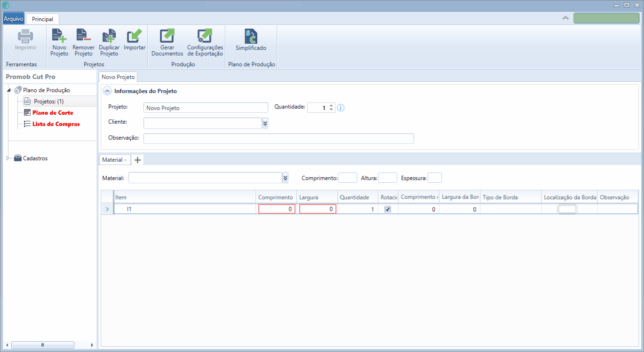
Task: Click the Material input field
Action: [x=205, y=178]
